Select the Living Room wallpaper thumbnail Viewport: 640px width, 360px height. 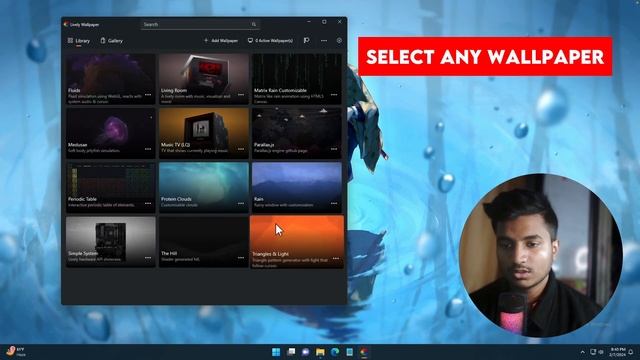204,79
